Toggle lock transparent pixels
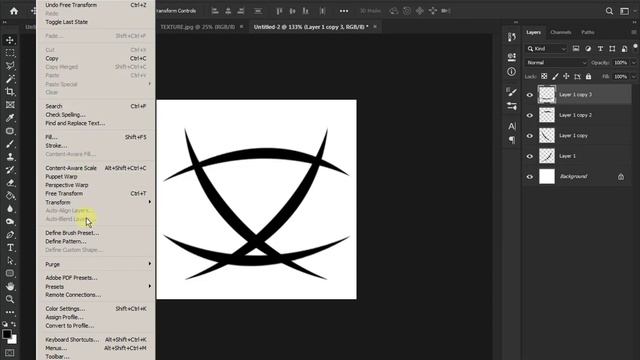The width and height of the screenshot is (640, 360). pyautogui.click(x=544, y=76)
